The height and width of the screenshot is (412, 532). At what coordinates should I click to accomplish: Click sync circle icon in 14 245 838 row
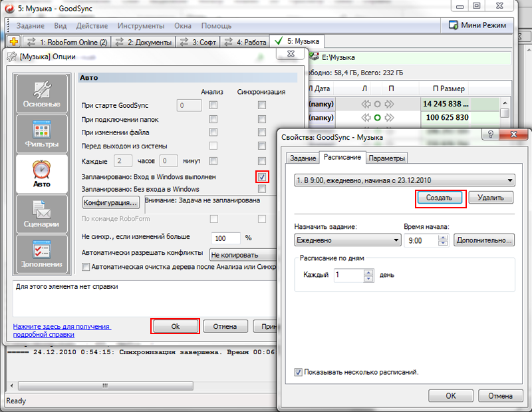click(x=377, y=104)
